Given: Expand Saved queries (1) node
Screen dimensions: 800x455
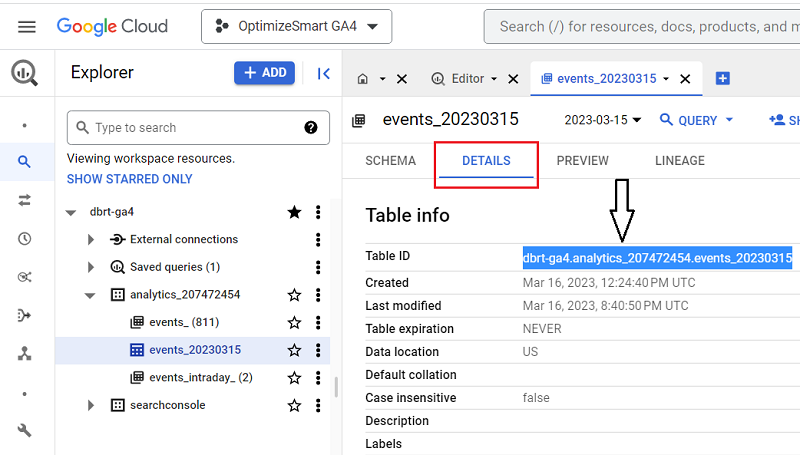Looking at the screenshot, I should coord(91,267).
